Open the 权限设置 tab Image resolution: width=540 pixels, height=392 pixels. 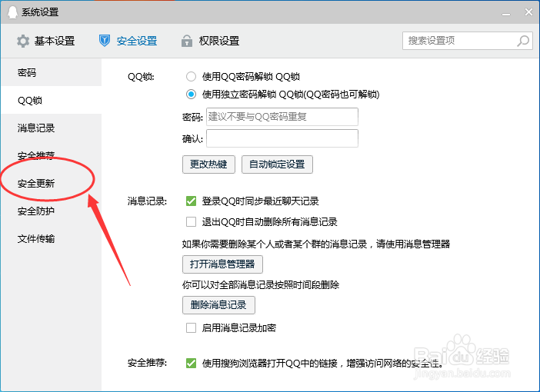pos(211,41)
